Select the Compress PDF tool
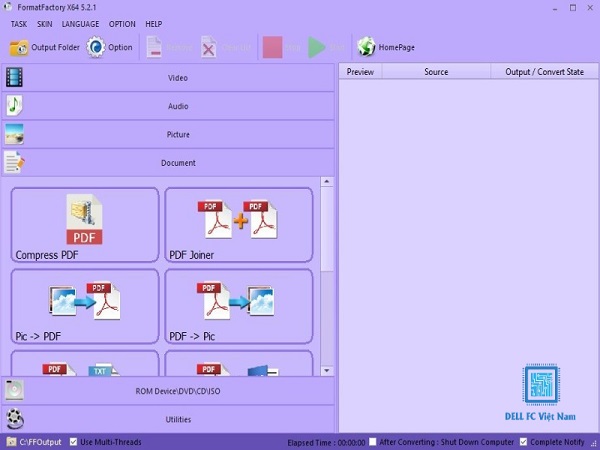Image resolution: width=600 pixels, height=450 pixels. point(85,225)
